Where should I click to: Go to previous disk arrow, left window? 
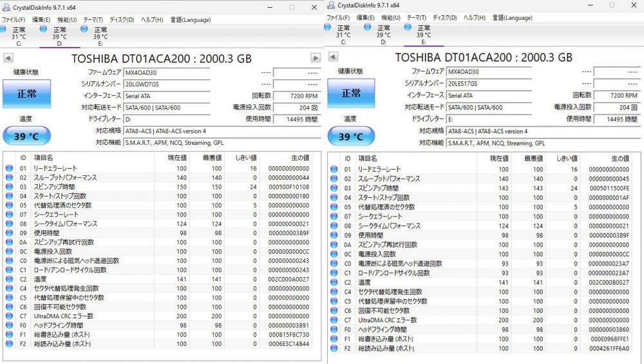(x=8, y=58)
